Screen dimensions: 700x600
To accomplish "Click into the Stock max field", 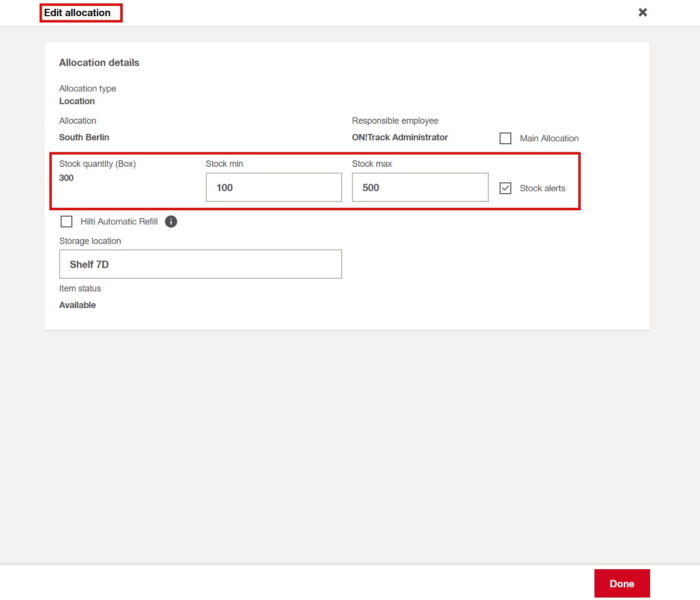I will point(420,187).
